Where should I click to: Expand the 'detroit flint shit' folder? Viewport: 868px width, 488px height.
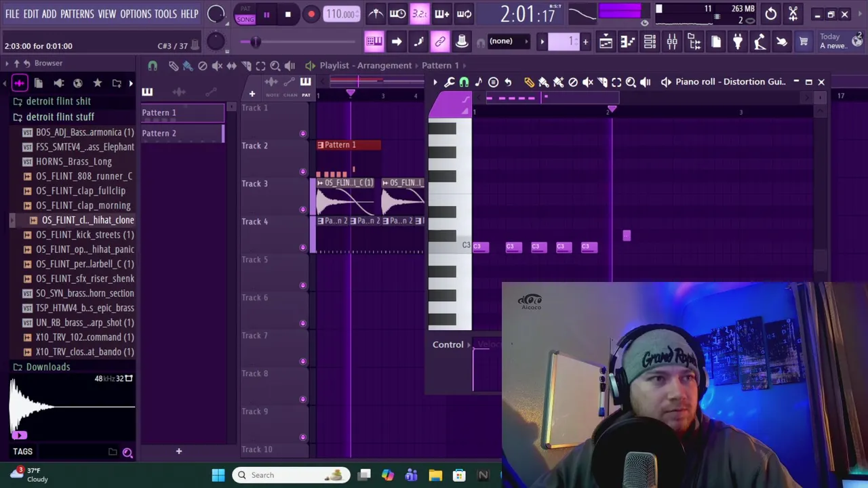pos(58,101)
